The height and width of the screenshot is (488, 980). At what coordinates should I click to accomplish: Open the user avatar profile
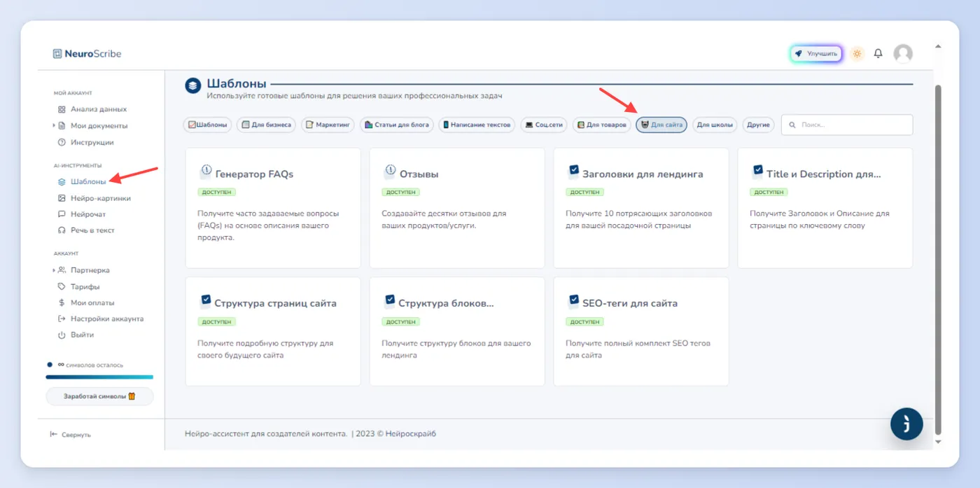(903, 54)
